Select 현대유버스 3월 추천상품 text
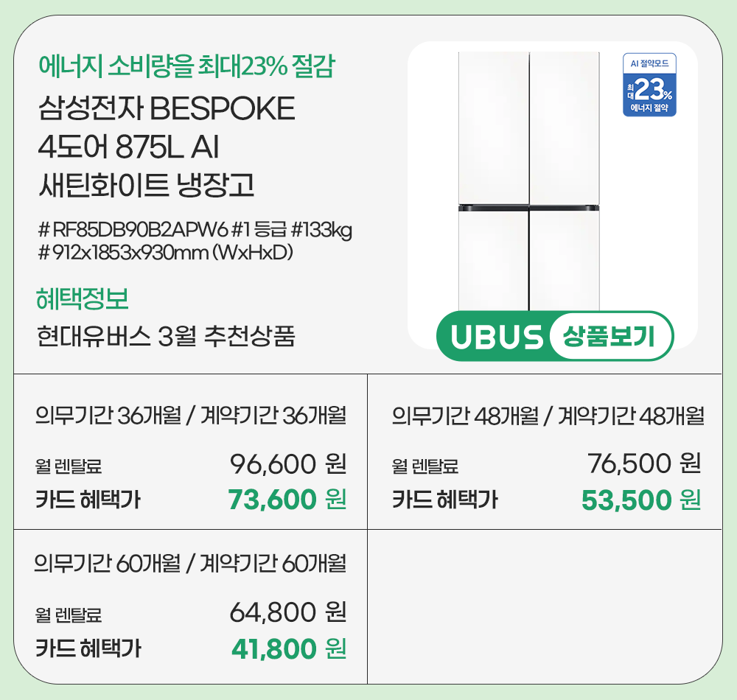Image resolution: width=737 pixels, height=700 pixels. pos(166,337)
